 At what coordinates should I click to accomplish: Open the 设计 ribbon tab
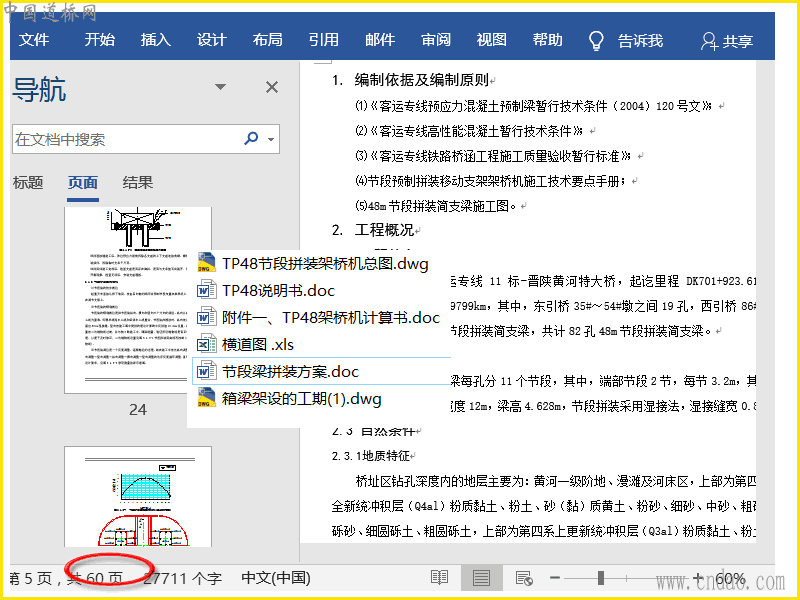point(212,40)
